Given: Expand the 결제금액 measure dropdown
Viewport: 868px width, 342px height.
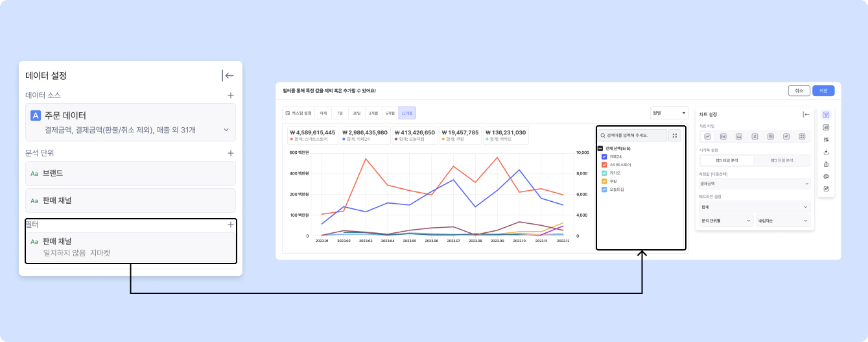Looking at the screenshot, I should click(754, 184).
